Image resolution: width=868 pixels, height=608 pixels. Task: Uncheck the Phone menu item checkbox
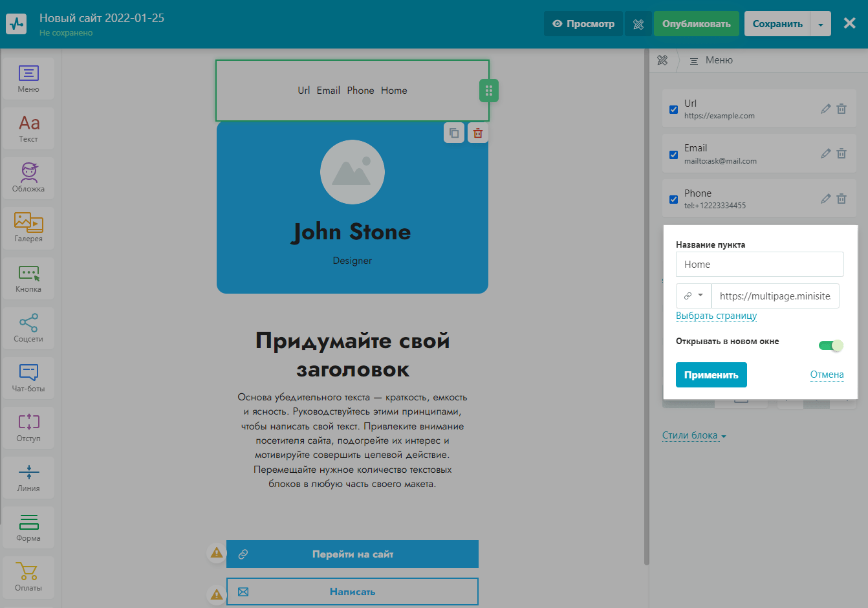[x=673, y=199]
